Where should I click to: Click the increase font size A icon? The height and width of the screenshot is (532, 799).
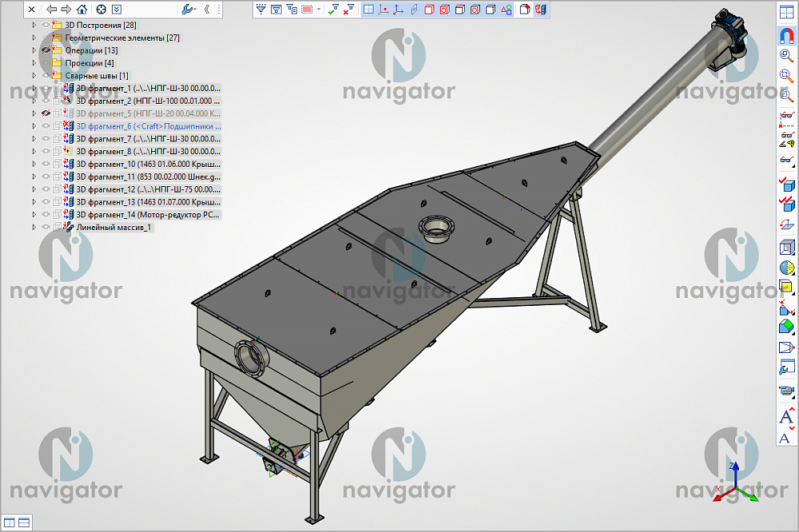pos(787,416)
